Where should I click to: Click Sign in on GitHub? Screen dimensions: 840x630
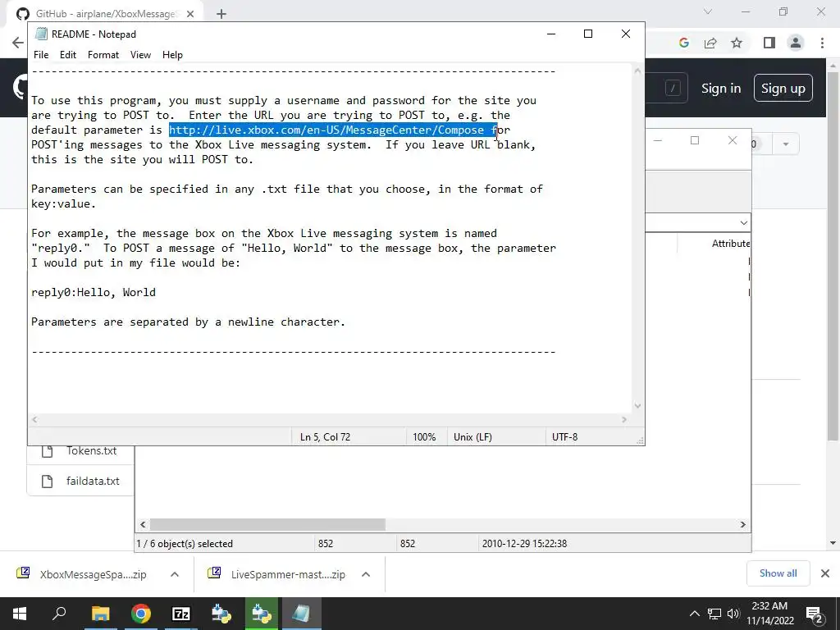pyautogui.click(x=721, y=89)
